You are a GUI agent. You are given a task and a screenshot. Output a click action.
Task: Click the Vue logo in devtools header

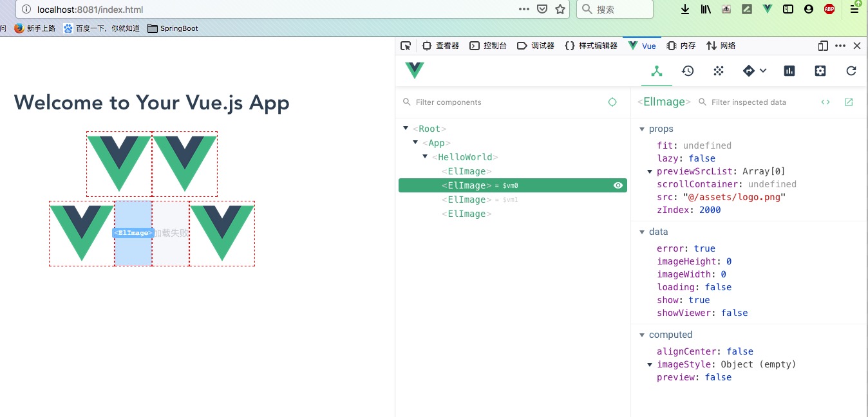pyautogui.click(x=415, y=71)
